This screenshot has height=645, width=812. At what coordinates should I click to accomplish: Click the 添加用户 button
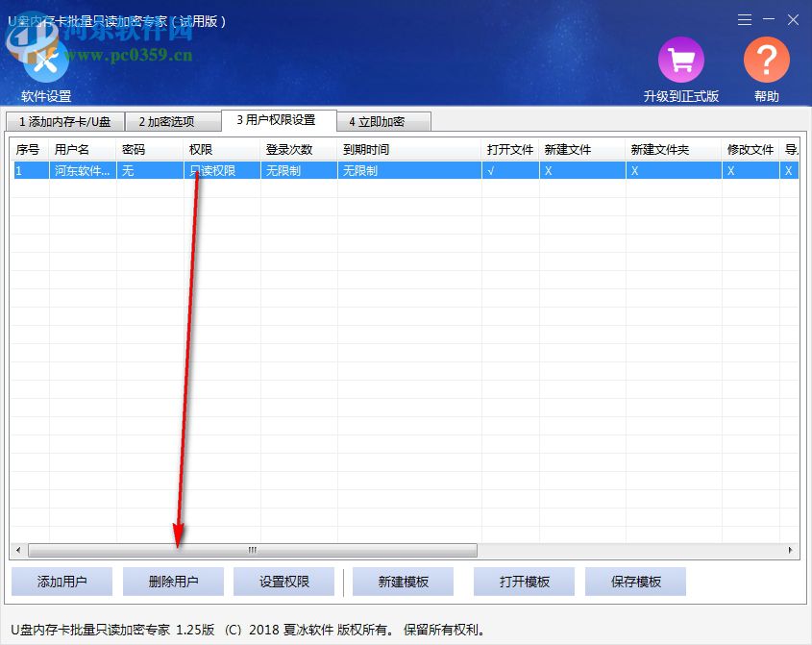click(61, 581)
